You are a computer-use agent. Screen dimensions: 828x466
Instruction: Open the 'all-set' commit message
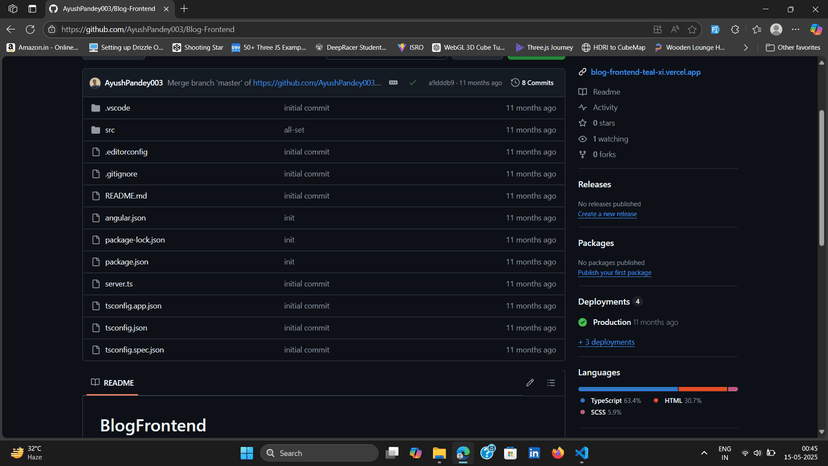coord(294,130)
